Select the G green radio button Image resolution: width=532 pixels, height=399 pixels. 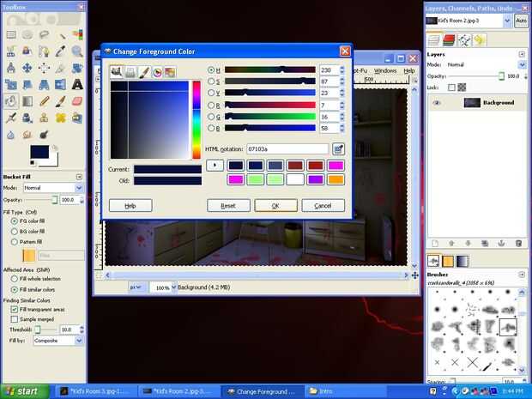coord(211,117)
